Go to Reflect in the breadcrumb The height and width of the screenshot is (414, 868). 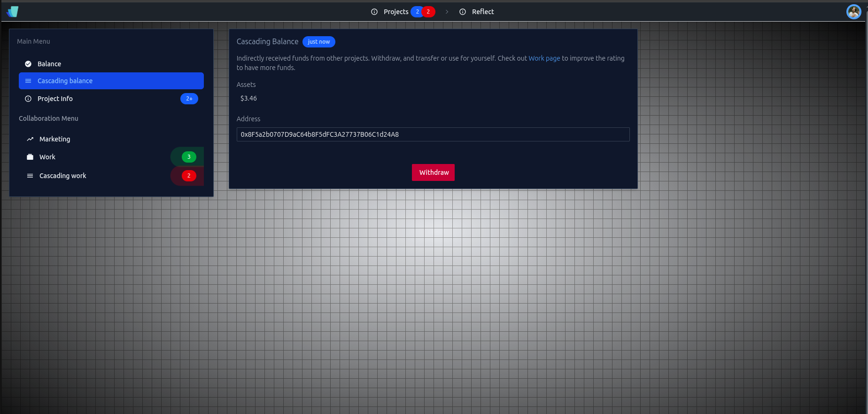pos(483,12)
